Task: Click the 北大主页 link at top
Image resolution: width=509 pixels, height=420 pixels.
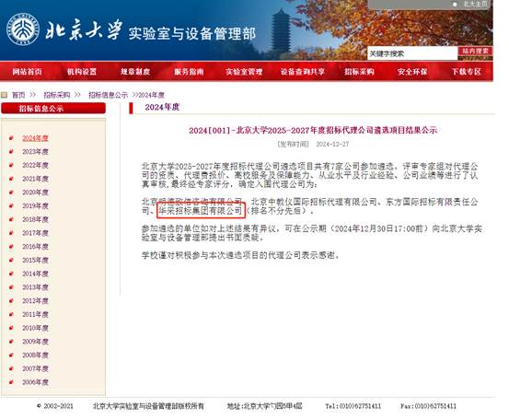Action: click(475, 5)
